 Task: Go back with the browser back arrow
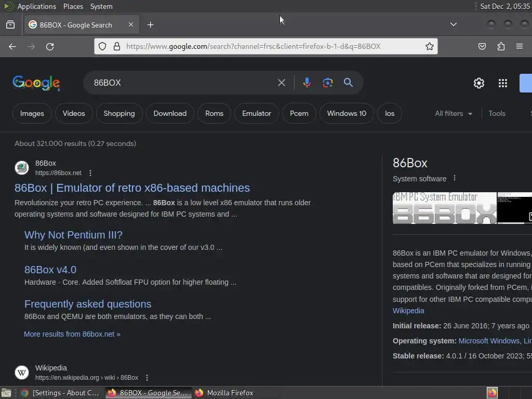(12, 46)
